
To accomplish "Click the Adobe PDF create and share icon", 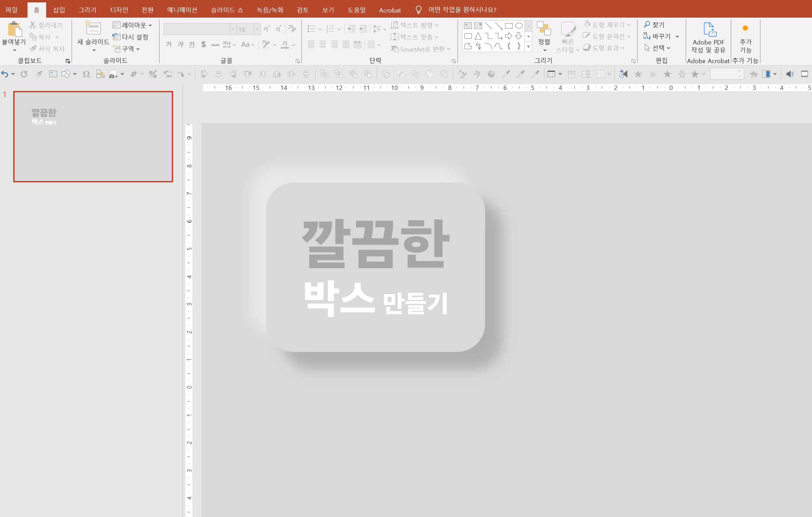I will 708,37.
